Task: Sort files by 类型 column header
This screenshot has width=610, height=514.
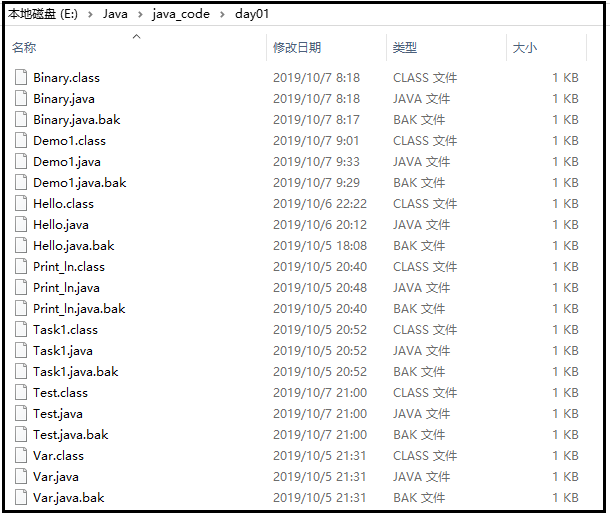Action: coord(405,47)
